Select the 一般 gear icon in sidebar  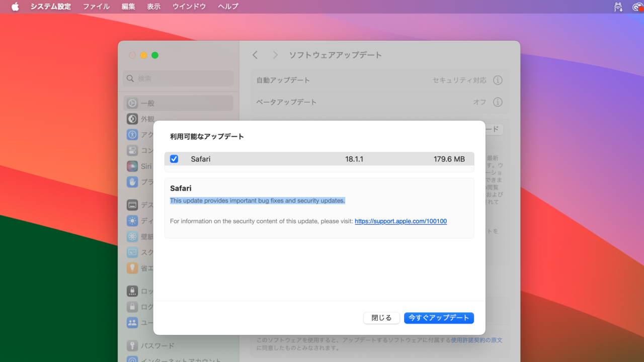[x=132, y=103]
